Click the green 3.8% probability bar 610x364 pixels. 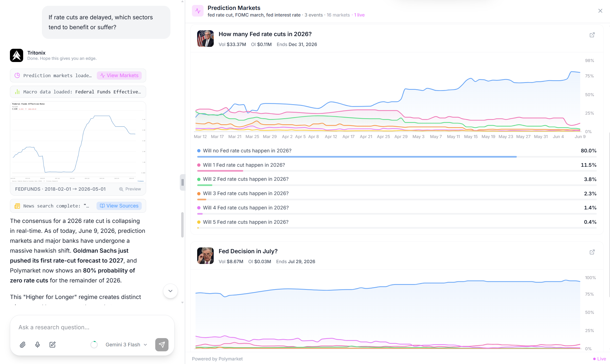(x=205, y=185)
